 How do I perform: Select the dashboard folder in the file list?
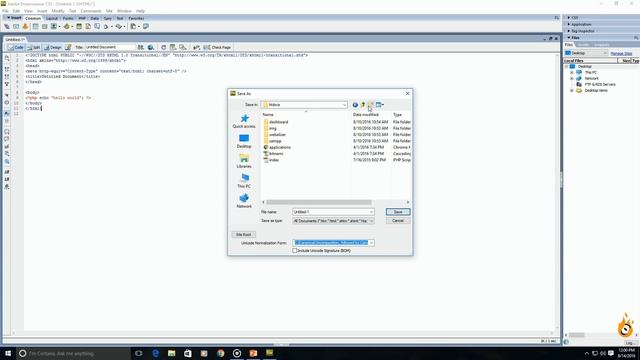coord(278,122)
